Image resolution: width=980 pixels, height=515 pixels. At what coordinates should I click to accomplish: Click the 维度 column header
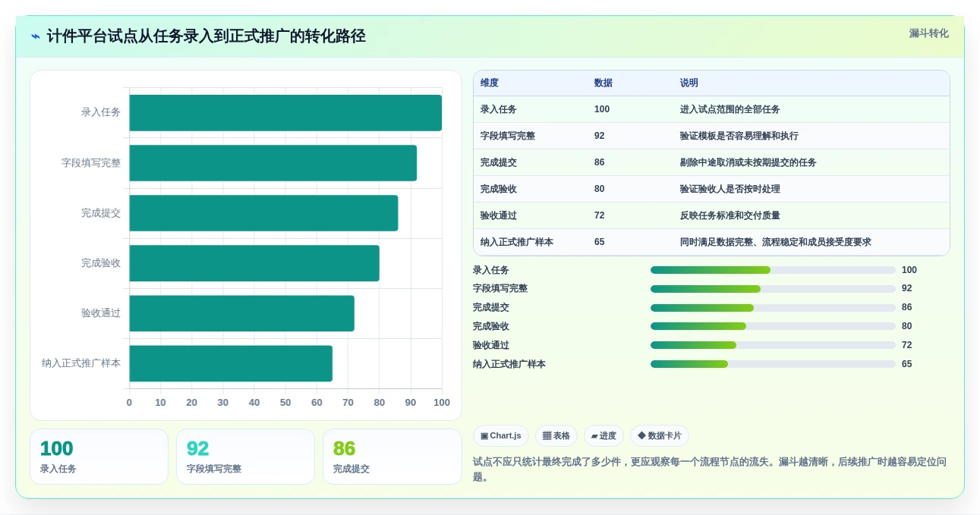point(490,83)
